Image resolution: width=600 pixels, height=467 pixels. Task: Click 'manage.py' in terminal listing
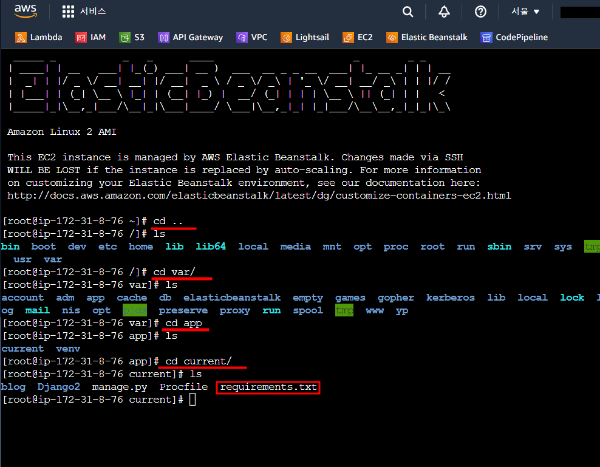click(x=119, y=387)
